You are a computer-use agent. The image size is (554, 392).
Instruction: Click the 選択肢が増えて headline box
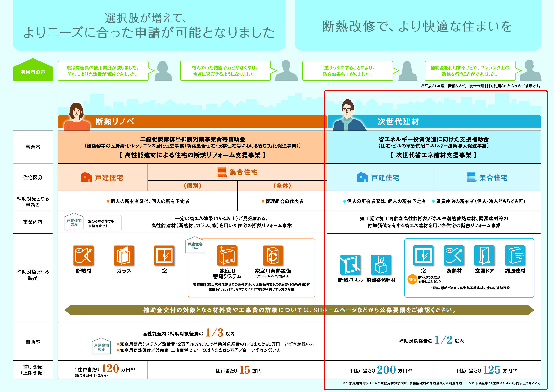point(149,25)
